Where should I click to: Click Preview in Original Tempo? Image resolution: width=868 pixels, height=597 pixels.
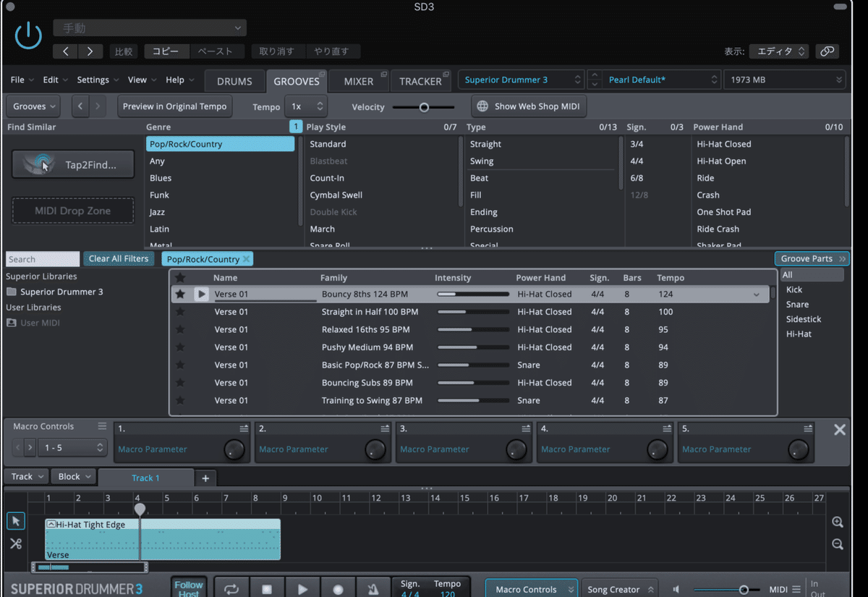click(x=174, y=106)
